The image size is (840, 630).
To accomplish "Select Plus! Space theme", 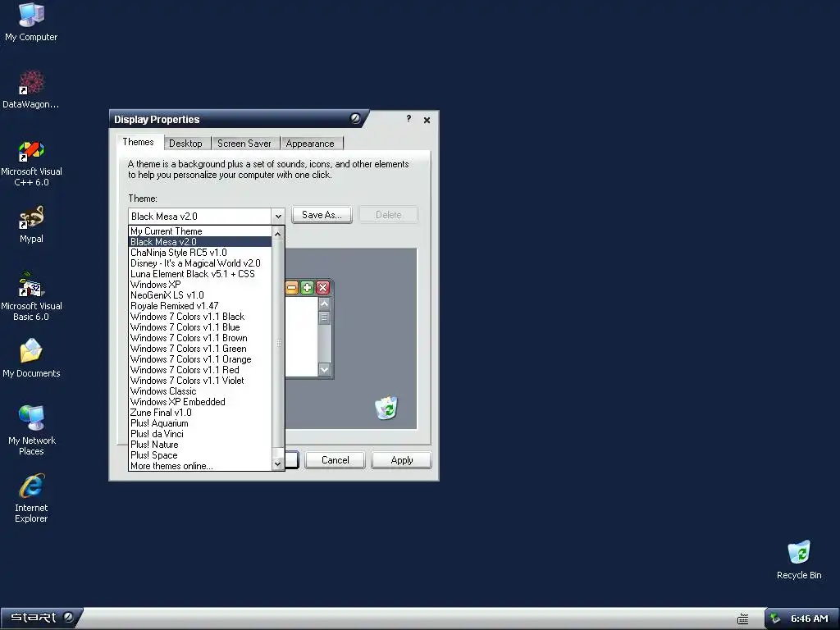I will pos(200,455).
